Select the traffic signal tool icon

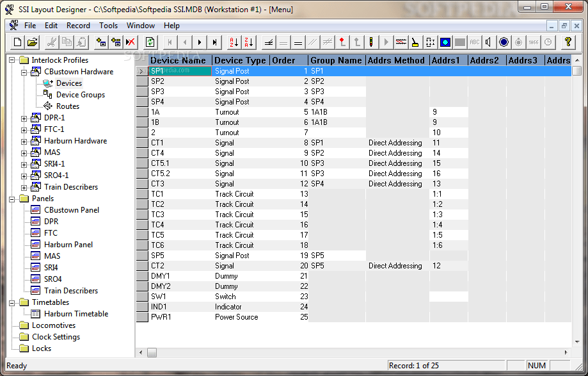(370, 42)
